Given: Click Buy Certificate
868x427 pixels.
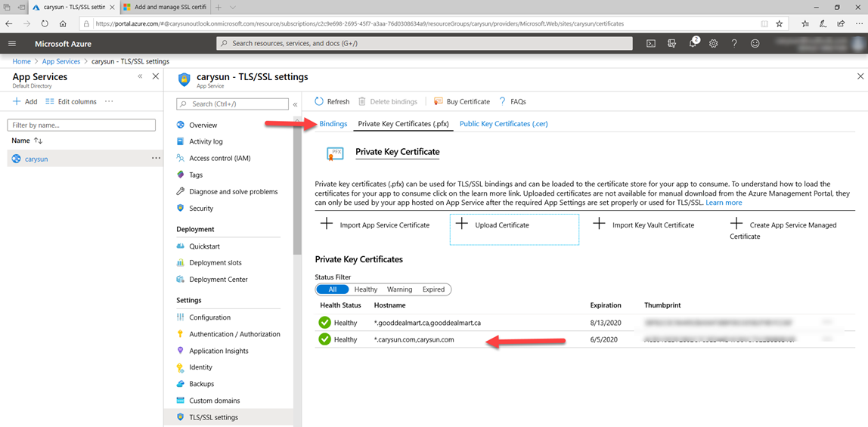Looking at the screenshot, I should 462,102.
